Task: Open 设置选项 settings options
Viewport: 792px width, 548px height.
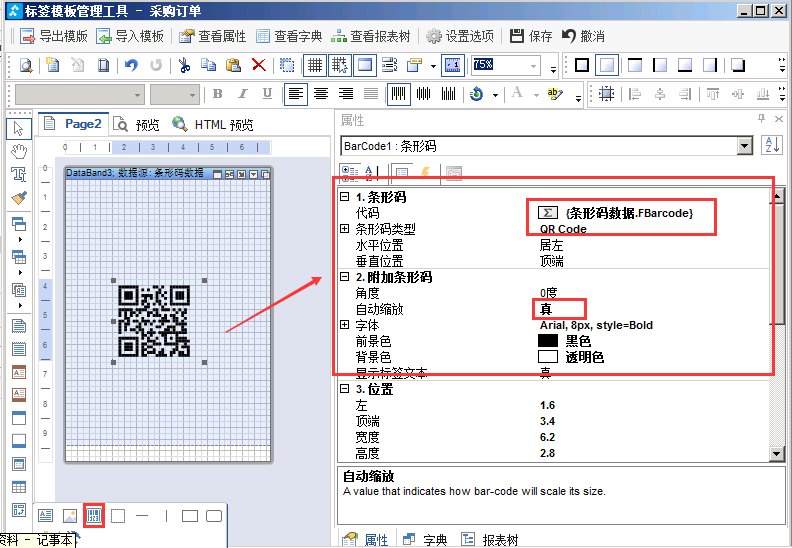Action: point(460,36)
